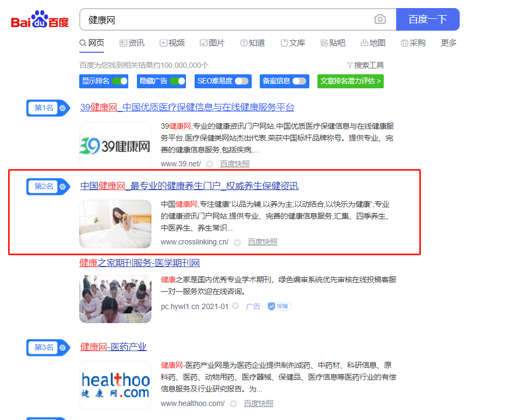Click the nurses photo thumbnail of the ad
This screenshot has width=519, height=420.
click(115, 299)
